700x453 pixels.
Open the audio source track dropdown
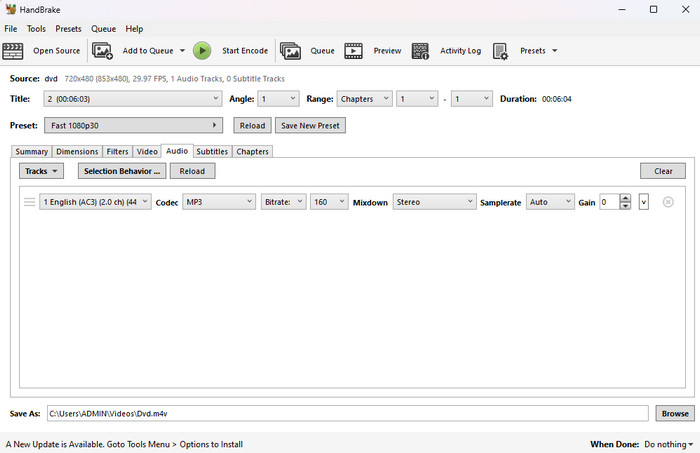(x=95, y=202)
